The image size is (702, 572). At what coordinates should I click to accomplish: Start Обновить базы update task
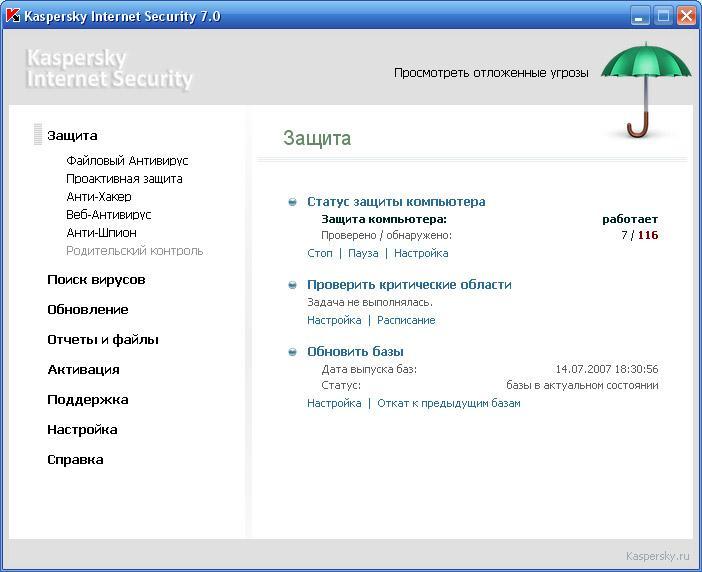pyautogui.click(x=355, y=352)
